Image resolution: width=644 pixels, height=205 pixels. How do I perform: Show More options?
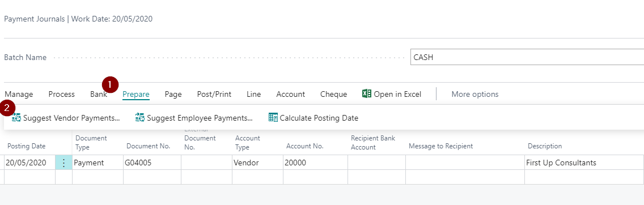(x=475, y=95)
